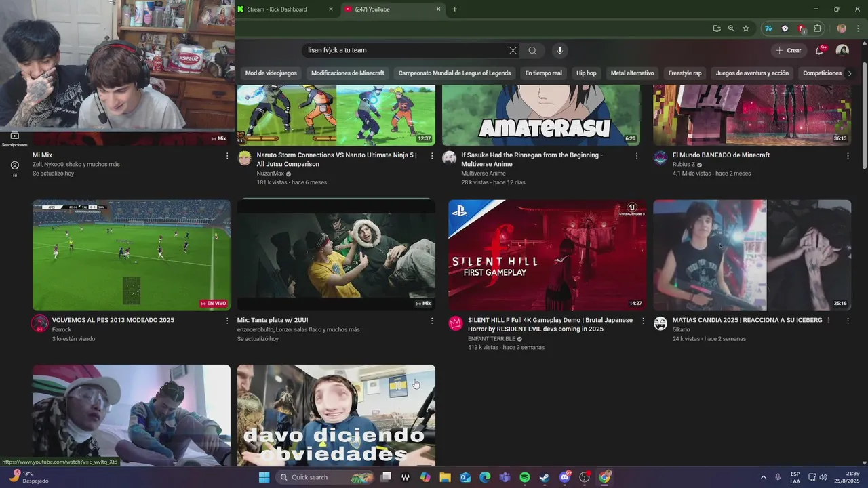Open weather widget showing 13°C
Viewport: 868px width, 488px height.
28,477
